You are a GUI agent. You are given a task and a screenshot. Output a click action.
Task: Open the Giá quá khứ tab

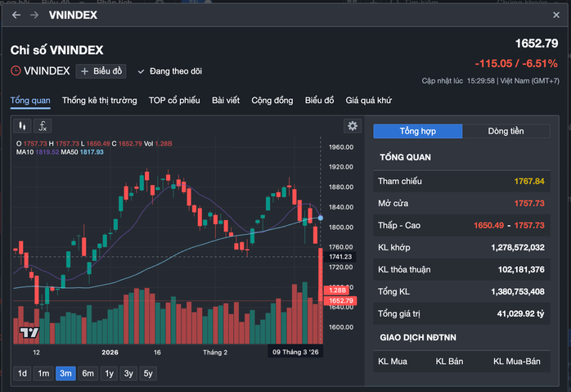pyautogui.click(x=369, y=101)
